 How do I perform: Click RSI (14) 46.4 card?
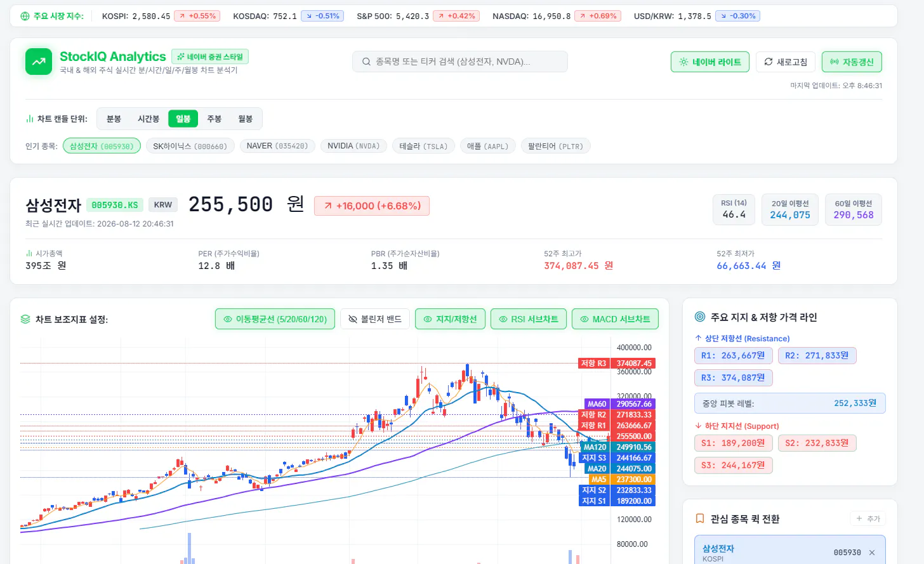[x=734, y=209]
